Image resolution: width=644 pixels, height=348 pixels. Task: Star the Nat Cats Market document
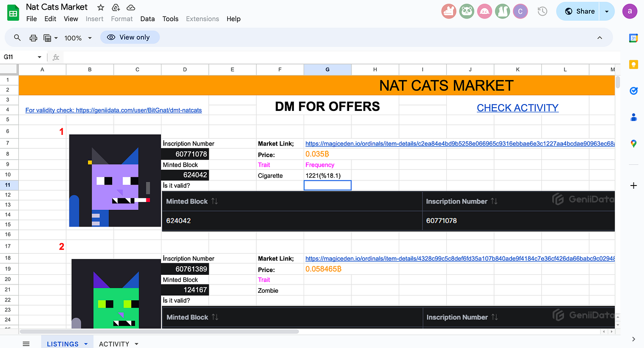click(x=101, y=7)
